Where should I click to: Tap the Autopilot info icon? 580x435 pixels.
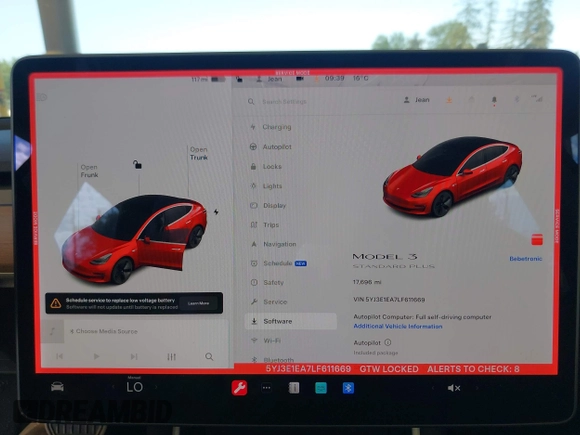tap(388, 342)
